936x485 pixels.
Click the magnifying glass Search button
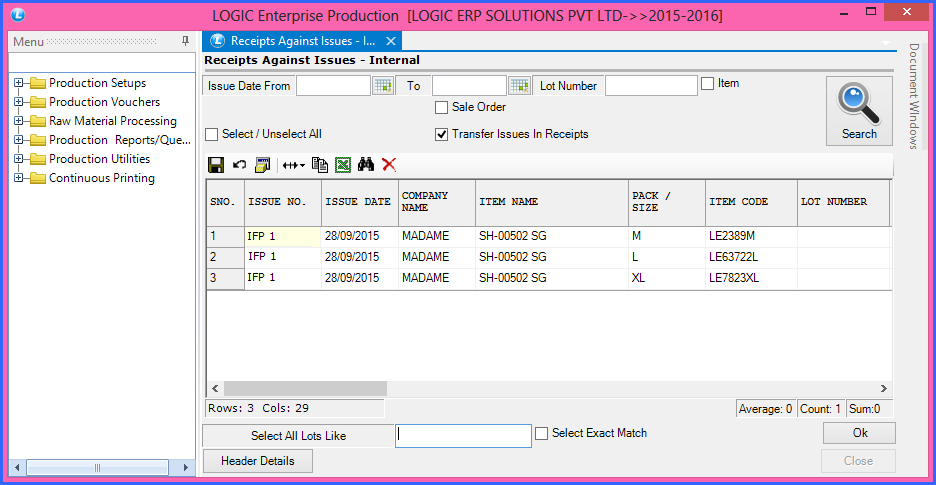(x=859, y=111)
